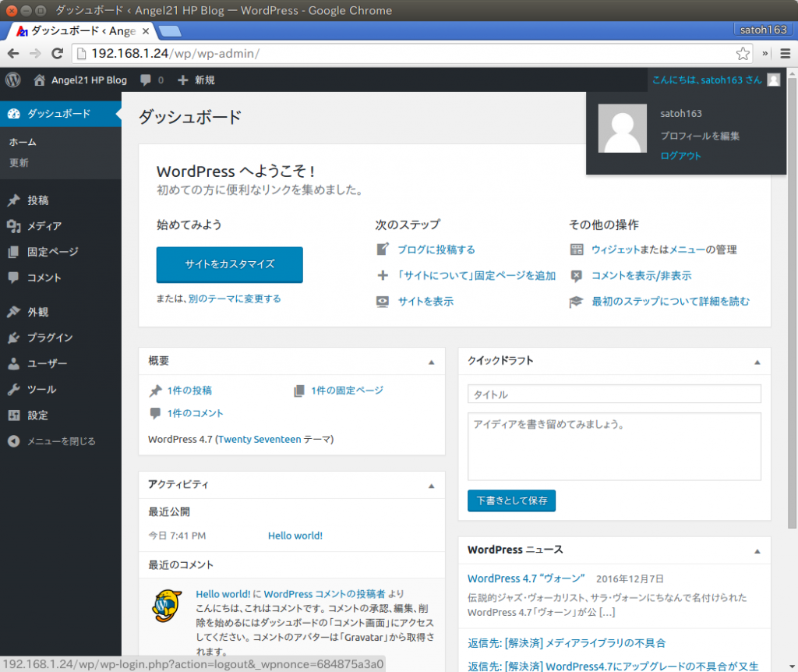This screenshot has height=672, width=798.
Task: Click the satoh163 Chrome profile button
Action: tap(763, 30)
